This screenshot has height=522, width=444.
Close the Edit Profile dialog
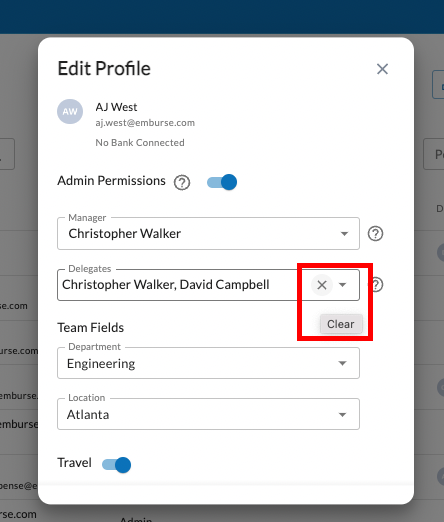(x=382, y=69)
